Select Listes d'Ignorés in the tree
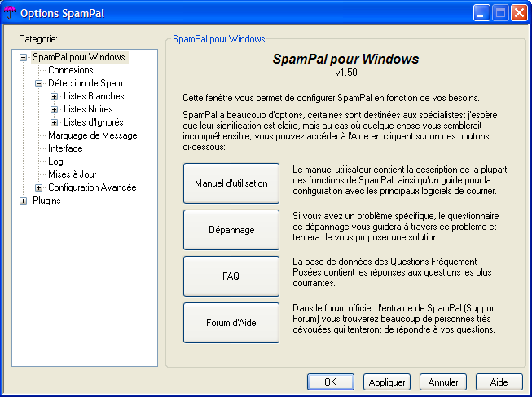Screen dimensions: 532x397 (x=94, y=122)
